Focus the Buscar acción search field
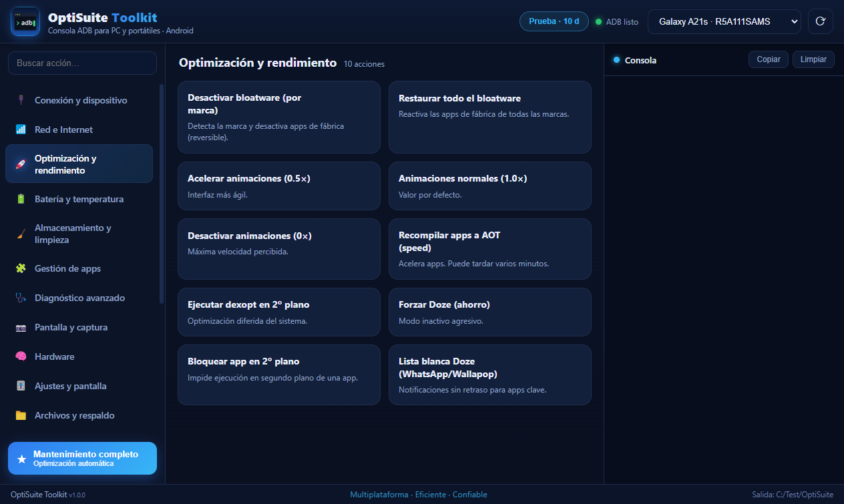 tap(82, 63)
